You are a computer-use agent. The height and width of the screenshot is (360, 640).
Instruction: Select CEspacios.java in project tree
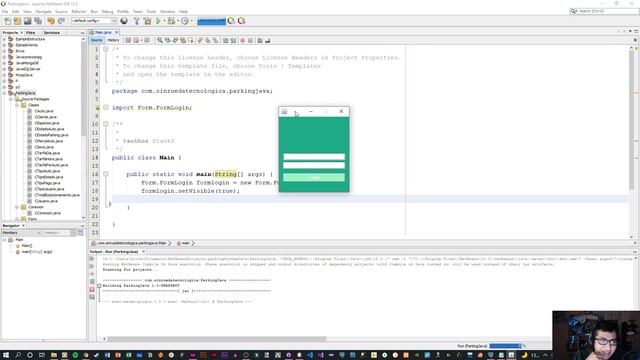tap(47, 123)
